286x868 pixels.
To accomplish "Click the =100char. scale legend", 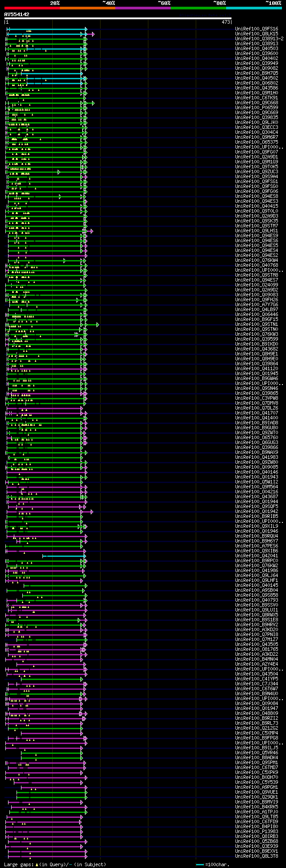I will tap(213, 864).
